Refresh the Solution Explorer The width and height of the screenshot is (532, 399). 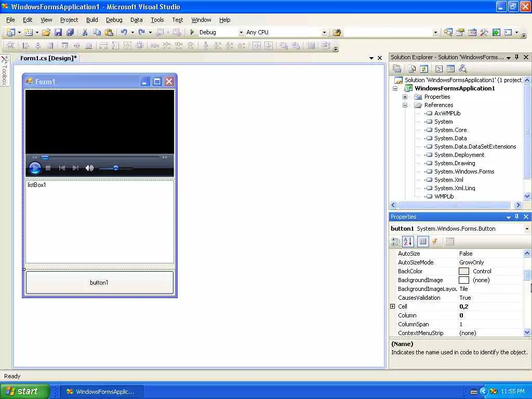tap(424, 69)
